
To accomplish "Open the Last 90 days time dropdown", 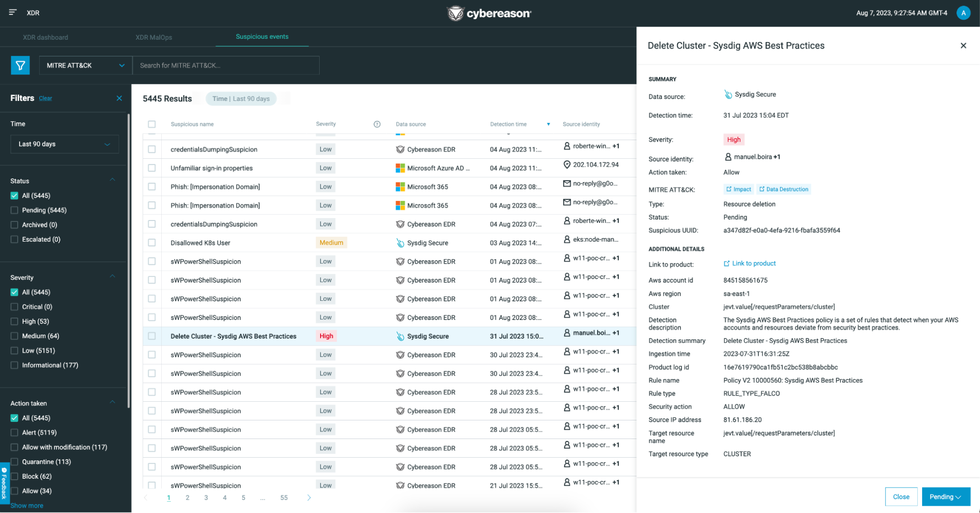I will point(64,144).
